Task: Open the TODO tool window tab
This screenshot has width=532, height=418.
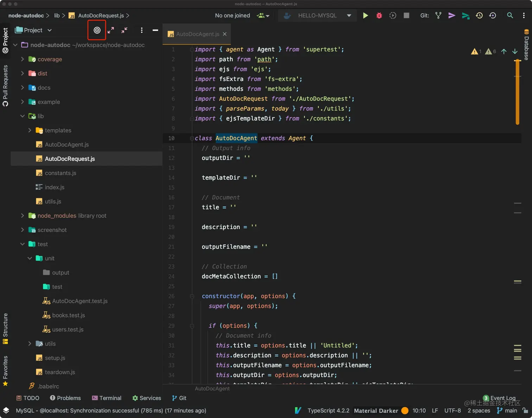Action: [x=28, y=398]
